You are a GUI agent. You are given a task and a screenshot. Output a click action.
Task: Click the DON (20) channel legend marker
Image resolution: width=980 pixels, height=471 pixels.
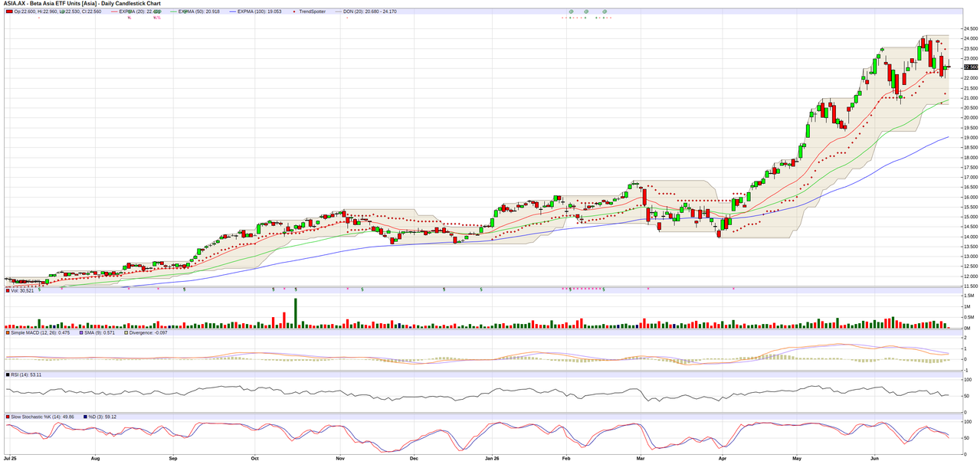coord(339,11)
